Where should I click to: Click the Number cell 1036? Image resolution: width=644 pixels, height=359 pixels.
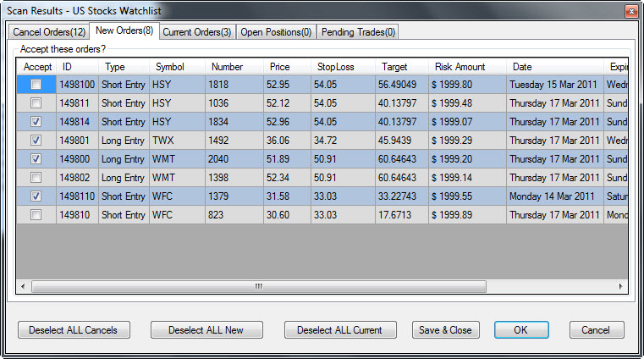pos(234,102)
